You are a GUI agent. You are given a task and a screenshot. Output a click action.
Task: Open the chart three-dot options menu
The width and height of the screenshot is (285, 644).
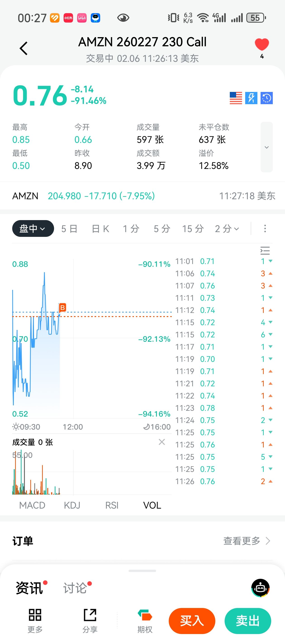[265, 228]
